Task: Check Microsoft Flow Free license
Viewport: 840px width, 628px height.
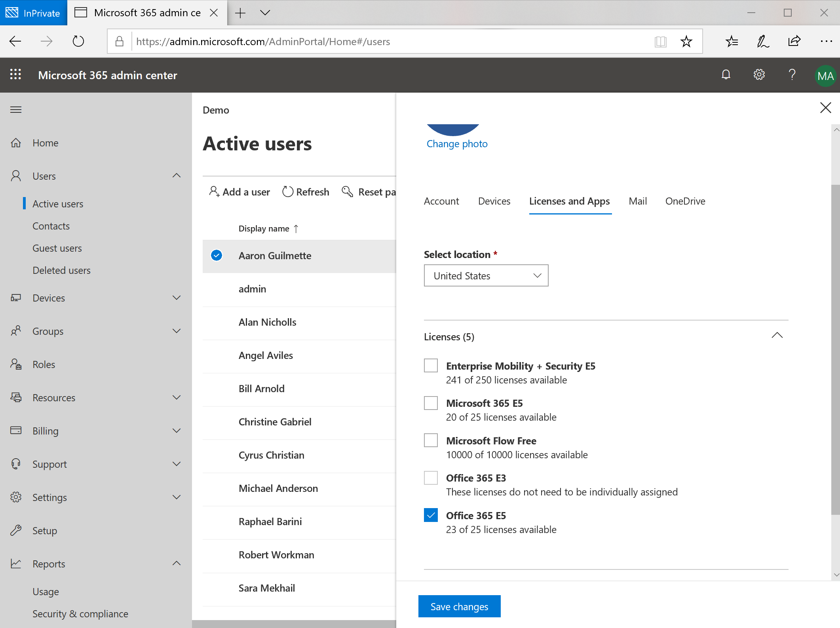Action: coord(431,440)
